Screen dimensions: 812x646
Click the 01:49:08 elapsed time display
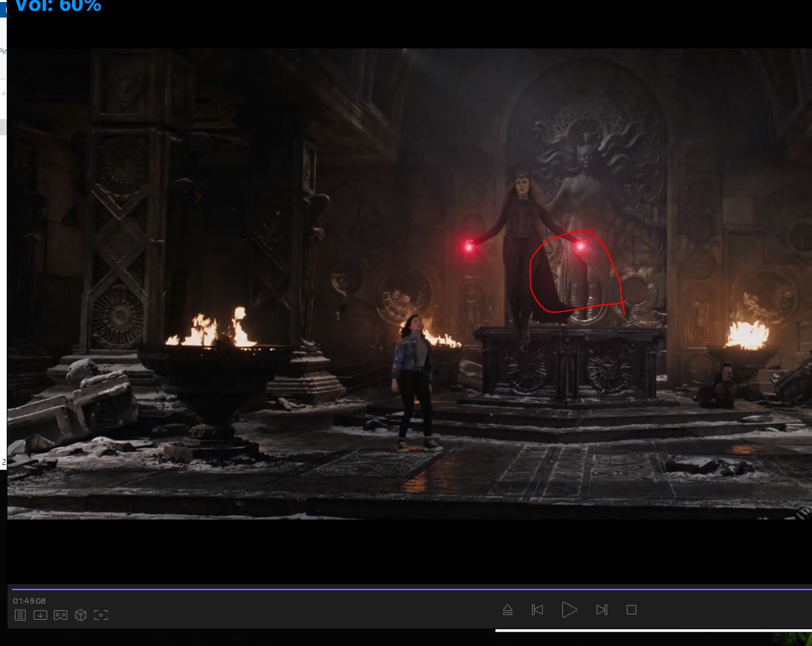30,601
